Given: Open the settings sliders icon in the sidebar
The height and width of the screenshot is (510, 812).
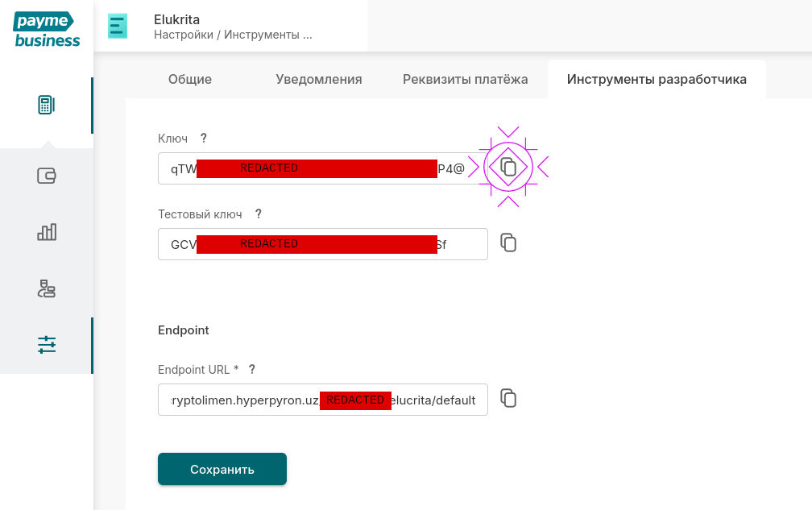Looking at the screenshot, I should tap(46, 344).
